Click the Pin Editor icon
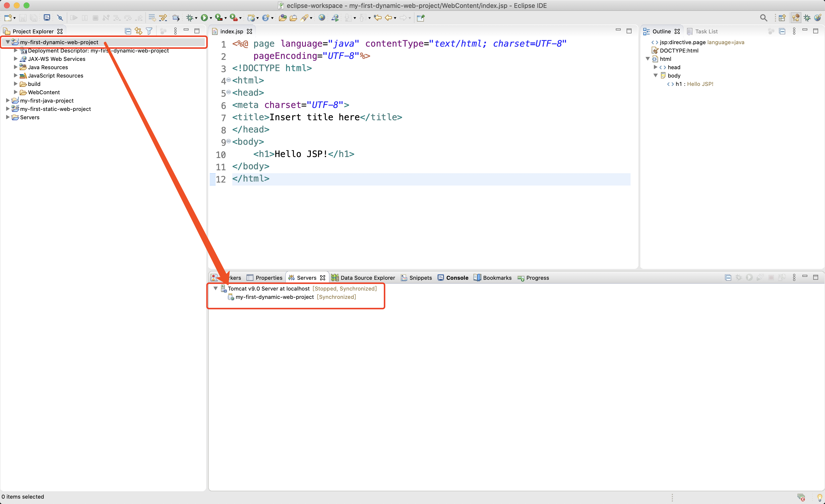The image size is (825, 504). click(x=421, y=18)
